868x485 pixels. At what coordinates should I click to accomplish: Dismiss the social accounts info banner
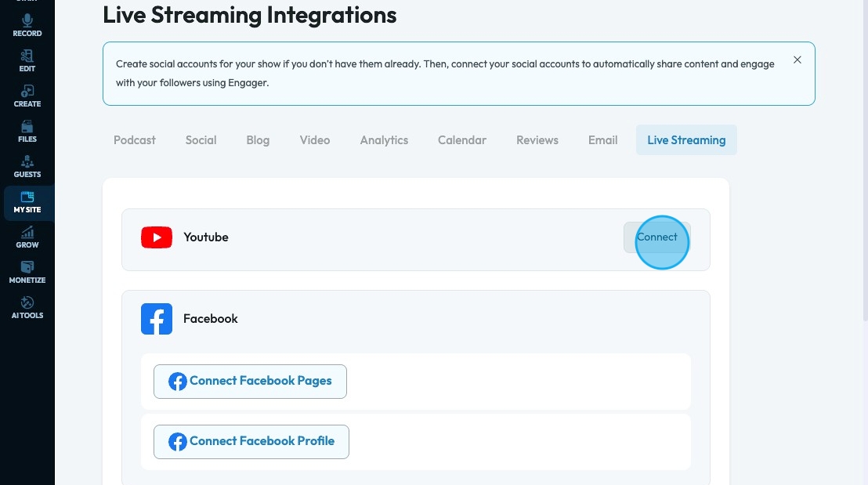pos(797,60)
